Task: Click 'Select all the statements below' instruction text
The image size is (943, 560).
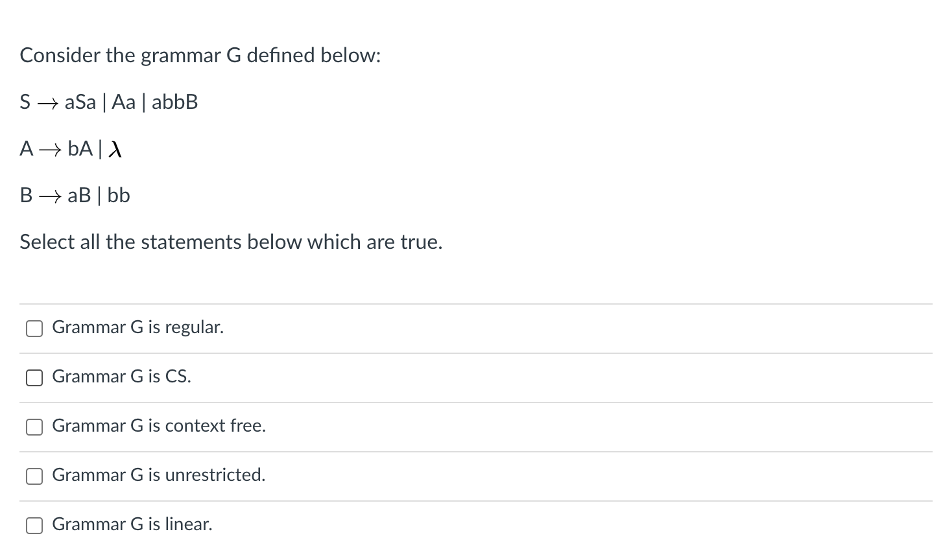Action: point(232,242)
